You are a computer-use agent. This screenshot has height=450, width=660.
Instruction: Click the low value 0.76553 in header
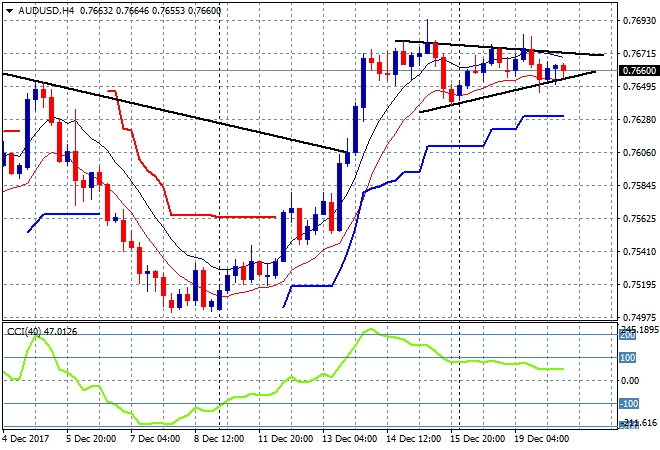click(168, 11)
